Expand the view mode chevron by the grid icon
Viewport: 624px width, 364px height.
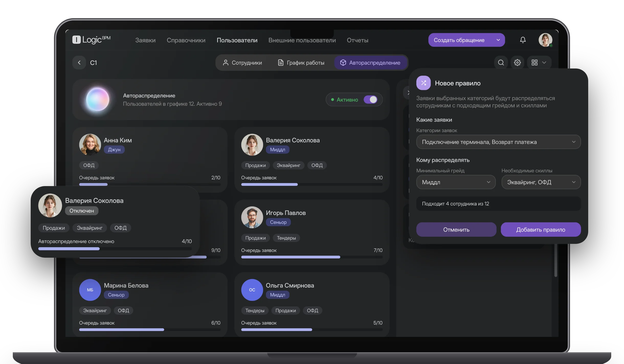click(544, 63)
